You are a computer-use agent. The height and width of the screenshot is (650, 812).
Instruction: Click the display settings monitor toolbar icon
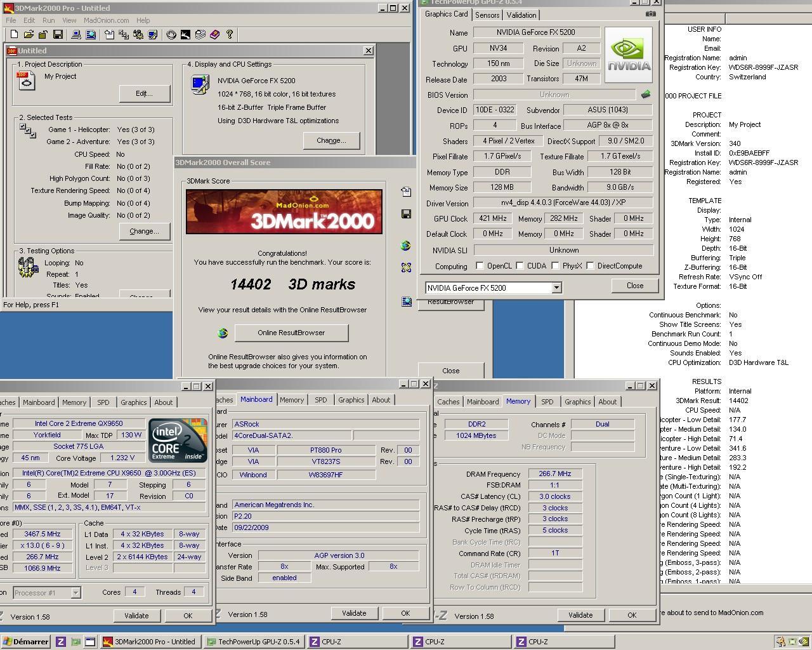pyautogui.click(x=152, y=34)
